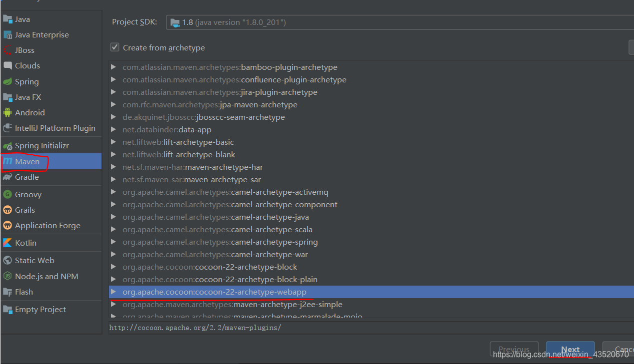Select maven-archetype-j2ee-simple archetype
This screenshot has height=364, width=634.
click(371, 304)
